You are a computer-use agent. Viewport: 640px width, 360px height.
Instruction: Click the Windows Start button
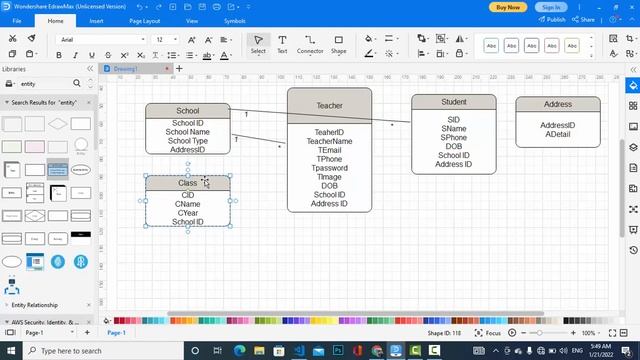tap(11, 351)
